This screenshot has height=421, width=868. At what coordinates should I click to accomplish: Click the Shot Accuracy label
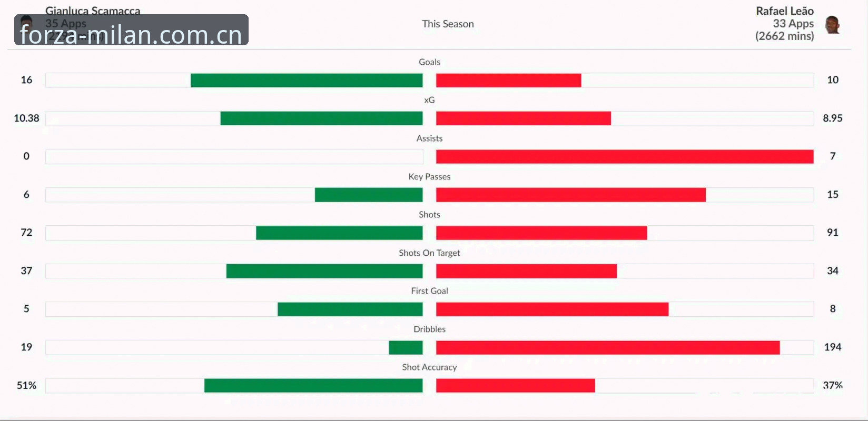pos(429,367)
